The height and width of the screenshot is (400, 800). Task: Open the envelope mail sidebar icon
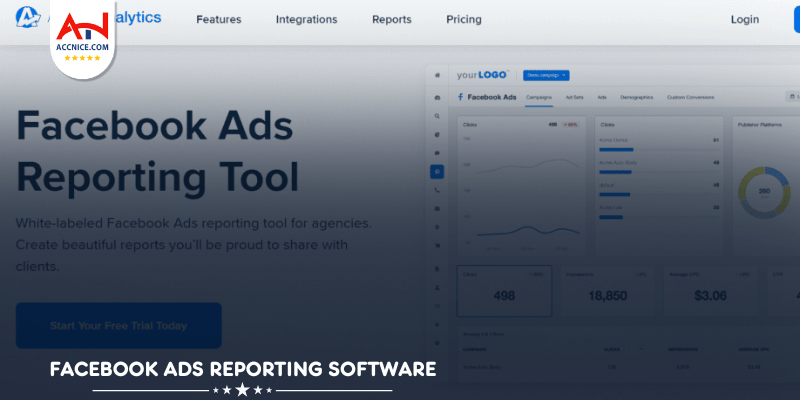[x=437, y=208]
